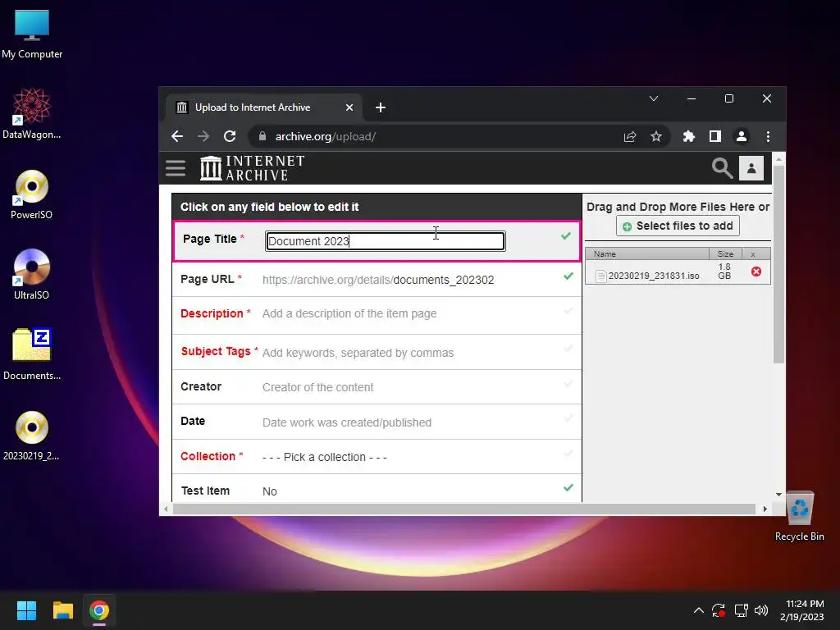Click the page vertical scrollbar thumb

tap(779, 265)
